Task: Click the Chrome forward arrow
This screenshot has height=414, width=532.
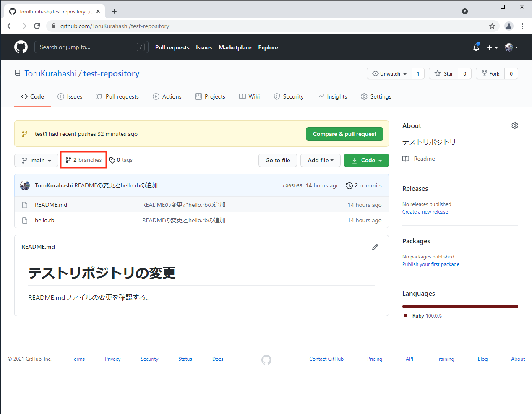Action: coord(23,26)
